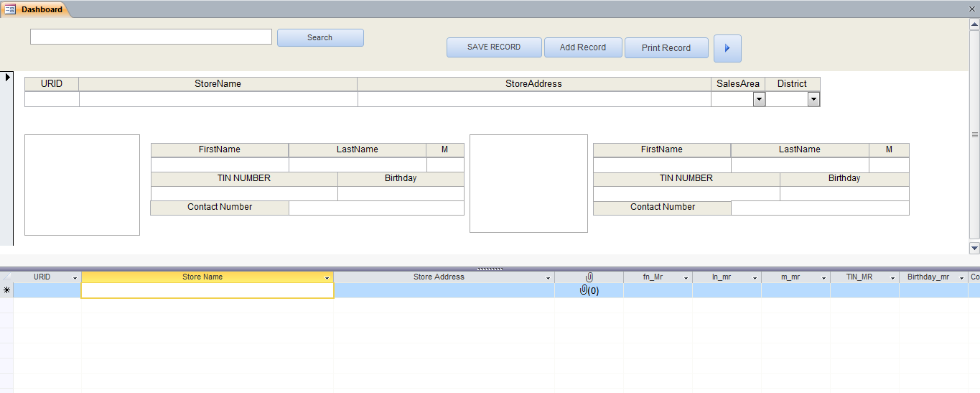980x393 pixels.
Task: Click the Search button
Action: pyautogui.click(x=320, y=37)
